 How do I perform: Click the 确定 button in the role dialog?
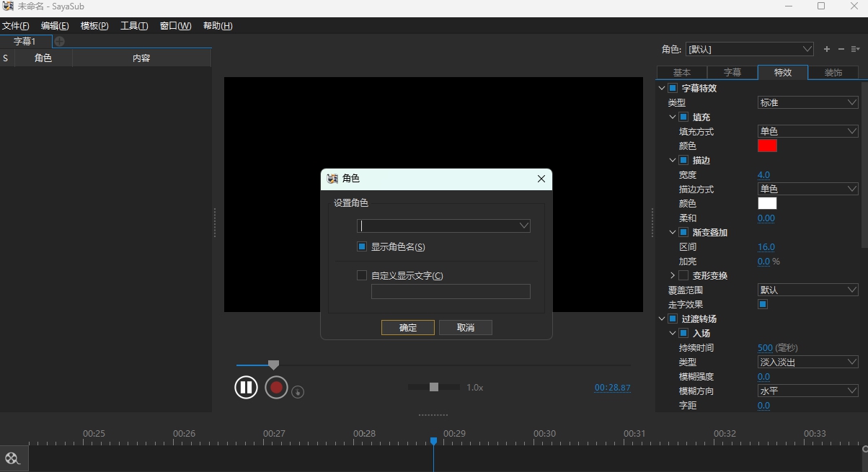pyautogui.click(x=407, y=327)
